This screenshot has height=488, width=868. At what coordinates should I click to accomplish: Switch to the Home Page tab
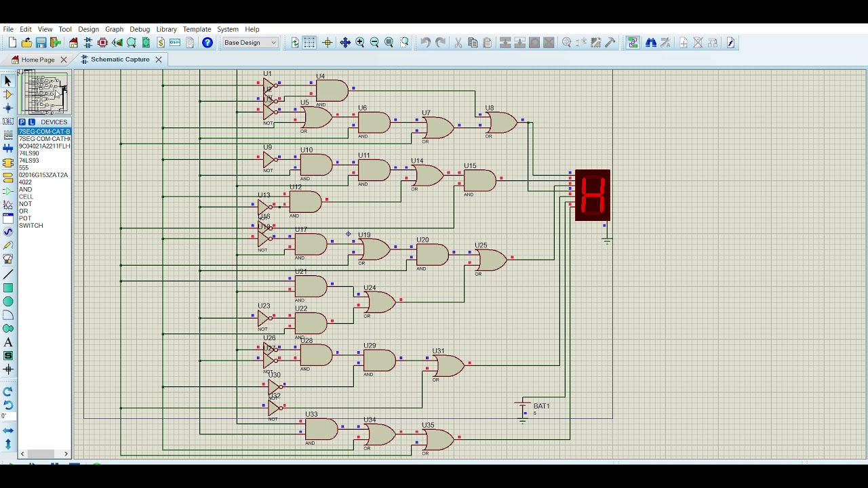38,60
